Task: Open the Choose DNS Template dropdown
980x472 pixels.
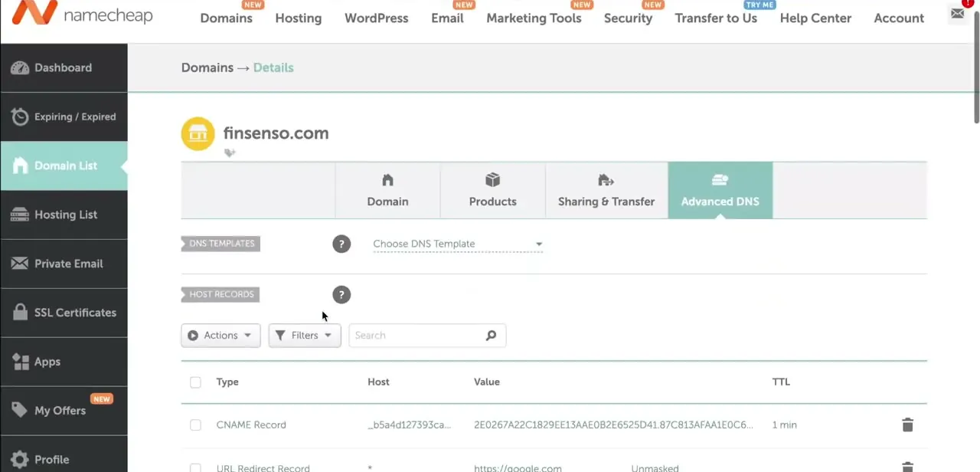Action: pos(458,244)
